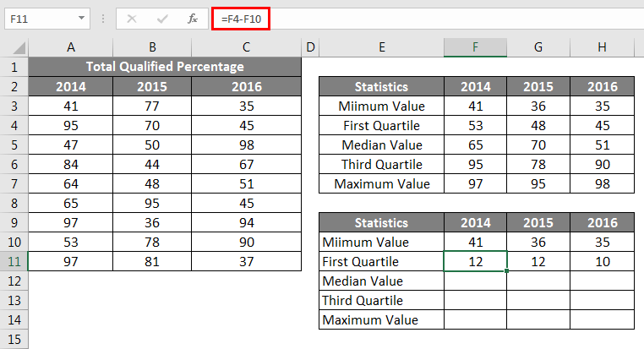Screen dimensions: 644x349
Task: Click the upper Third Quartile label in E6
Action: [x=381, y=164]
